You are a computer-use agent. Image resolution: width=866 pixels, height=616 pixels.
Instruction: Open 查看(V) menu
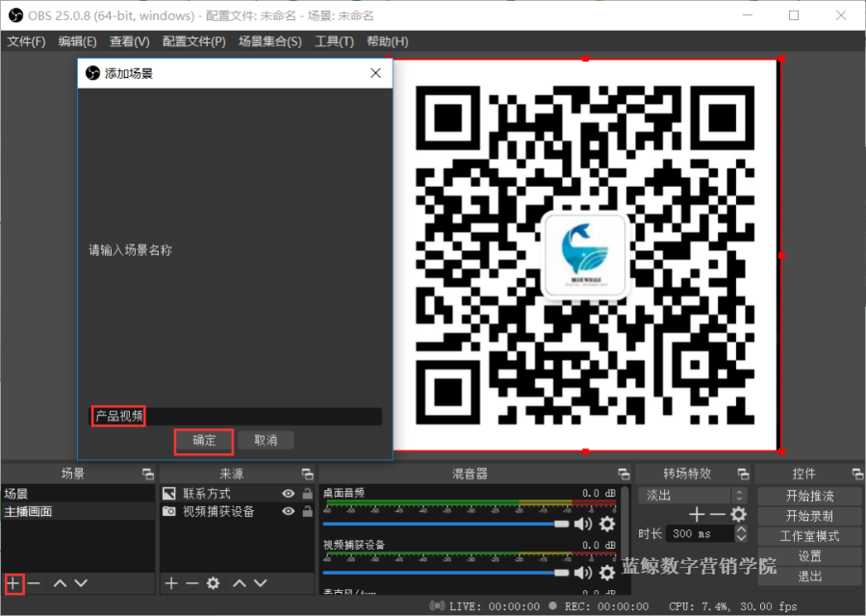pos(129,41)
